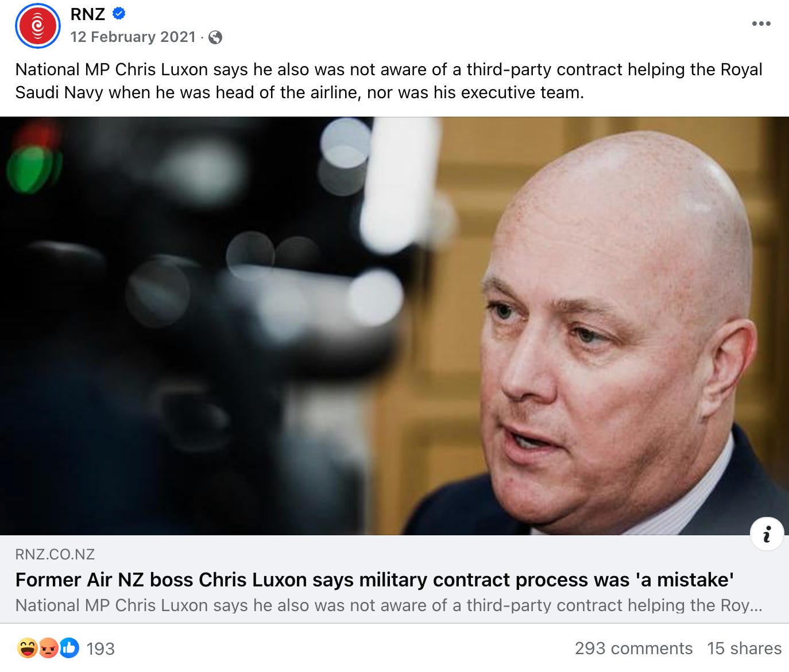Open the 193 reactions count list
The height and width of the screenshot is (672, 789).
[100, 649]
